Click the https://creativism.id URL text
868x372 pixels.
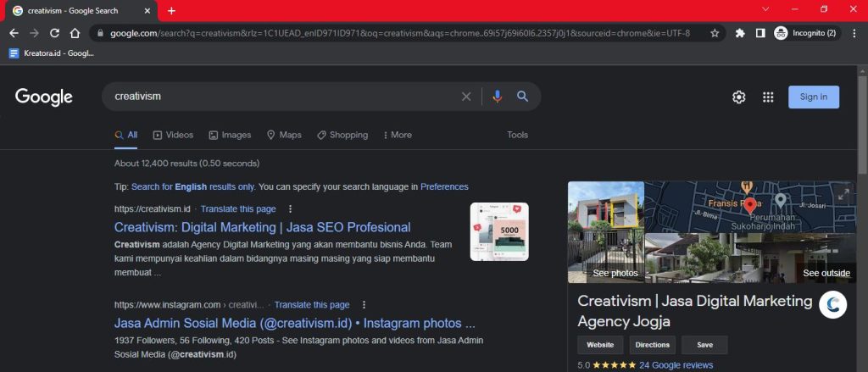coord(153,209)
